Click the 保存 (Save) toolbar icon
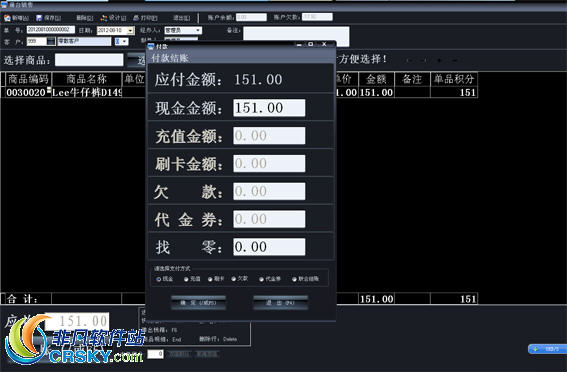Image resolution: width=567 pixels, height=372 pixels. coord(39,18)
